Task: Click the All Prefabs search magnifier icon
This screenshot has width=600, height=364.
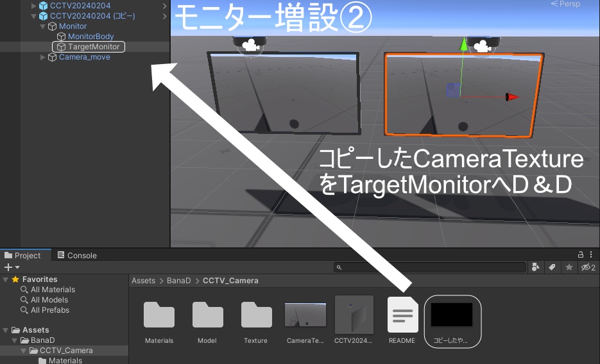Action: click(x=24, y=310)
